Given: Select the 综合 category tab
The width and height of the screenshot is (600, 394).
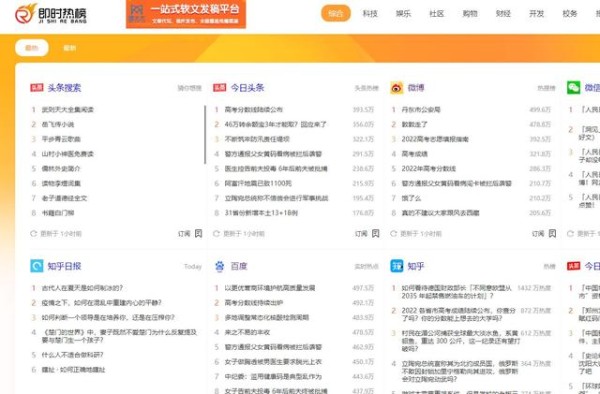Looking at the screenshot, I should click(x=336, y=13).
